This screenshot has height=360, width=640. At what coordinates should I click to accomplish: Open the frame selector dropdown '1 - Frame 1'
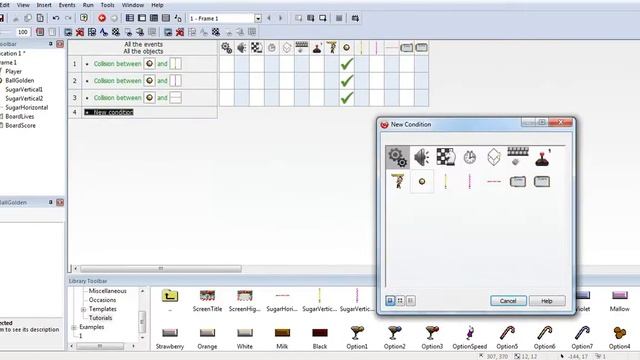(x=258, y=19)
